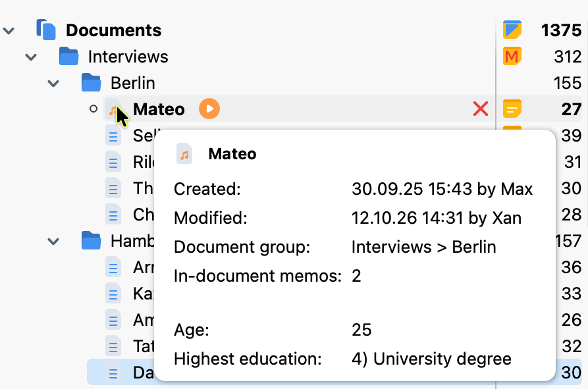Click the Berlin folder icon

click(91, 82)
